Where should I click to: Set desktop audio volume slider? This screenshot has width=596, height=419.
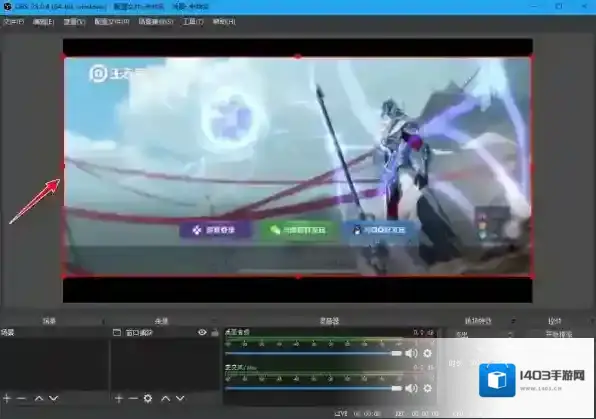click(x=313, y=353)
